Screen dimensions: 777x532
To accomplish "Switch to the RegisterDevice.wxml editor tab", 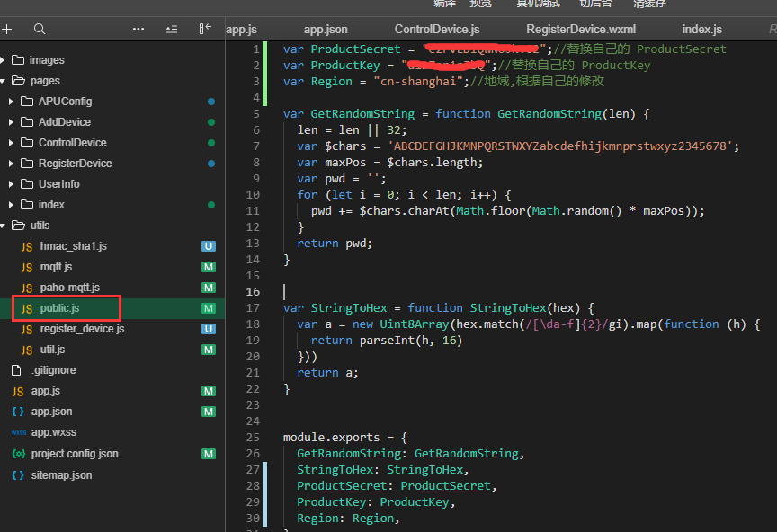I will click(x=581, y=30).
